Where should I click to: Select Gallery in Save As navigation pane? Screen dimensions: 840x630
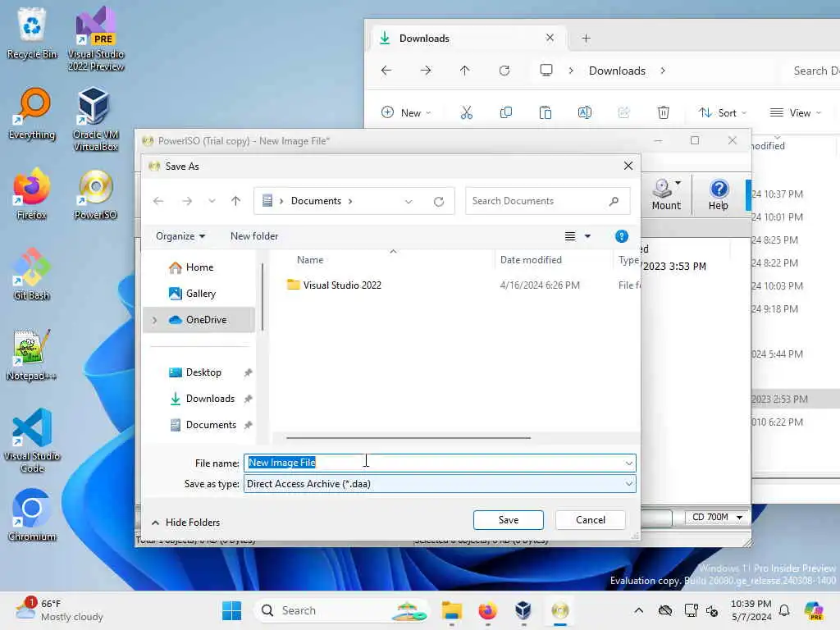(199, 294)
